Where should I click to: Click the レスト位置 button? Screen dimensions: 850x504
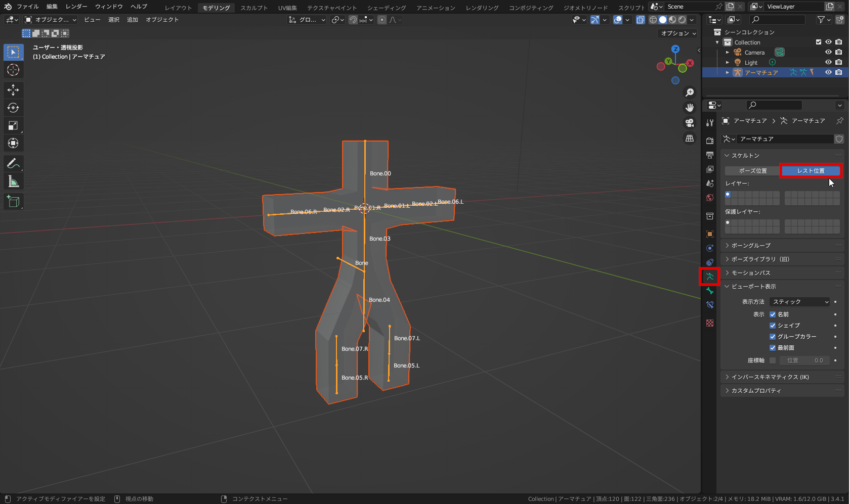tap(811, 171)
